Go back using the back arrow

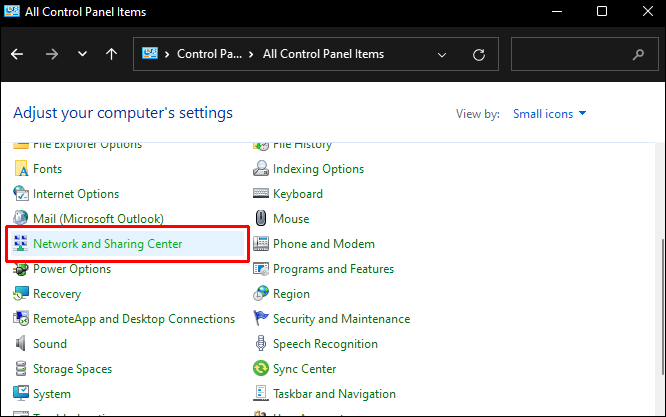(x=17, y=54)
